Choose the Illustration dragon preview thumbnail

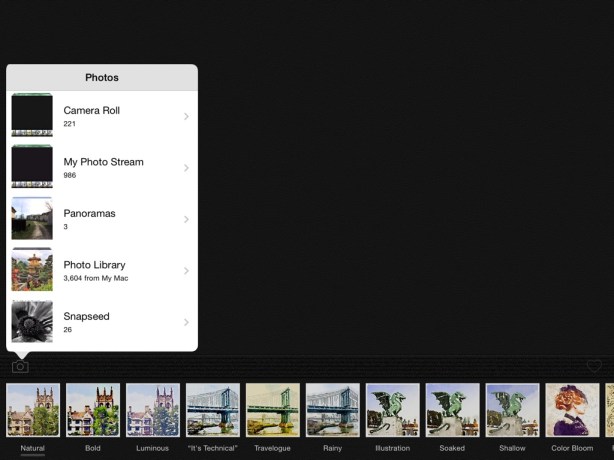pyautogui.click(x=392, y=410)
